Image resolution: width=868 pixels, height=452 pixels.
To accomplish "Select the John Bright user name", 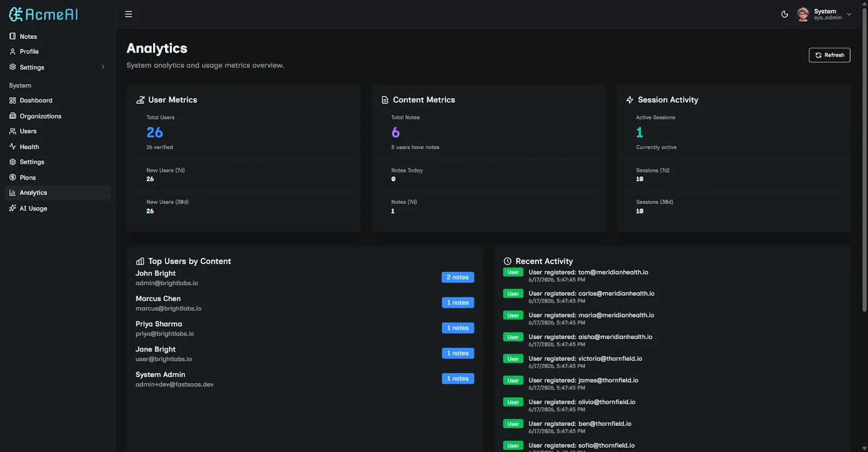I will point(156,273).
